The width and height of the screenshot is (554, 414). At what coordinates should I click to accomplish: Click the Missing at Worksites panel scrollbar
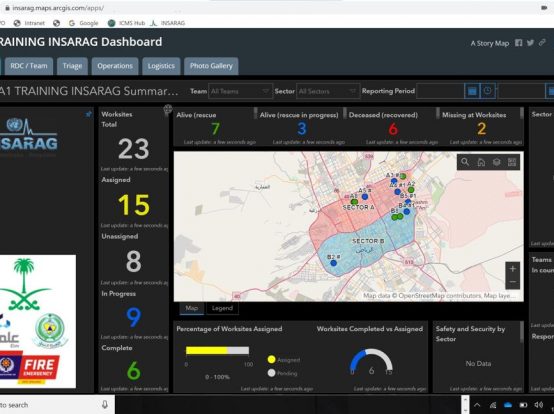522,113
